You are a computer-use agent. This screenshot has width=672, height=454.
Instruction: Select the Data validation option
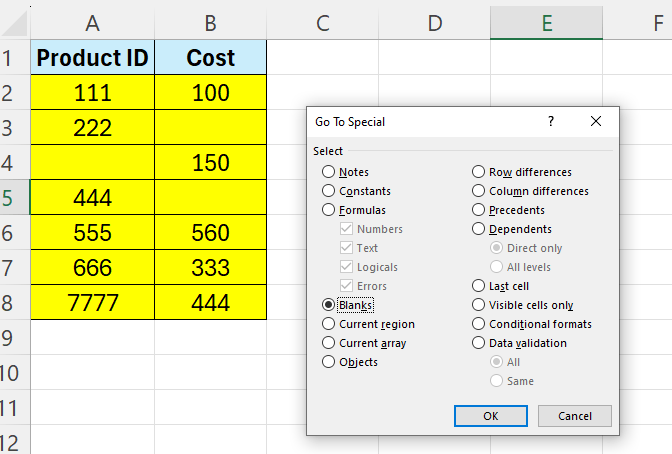tap(479, 343)
